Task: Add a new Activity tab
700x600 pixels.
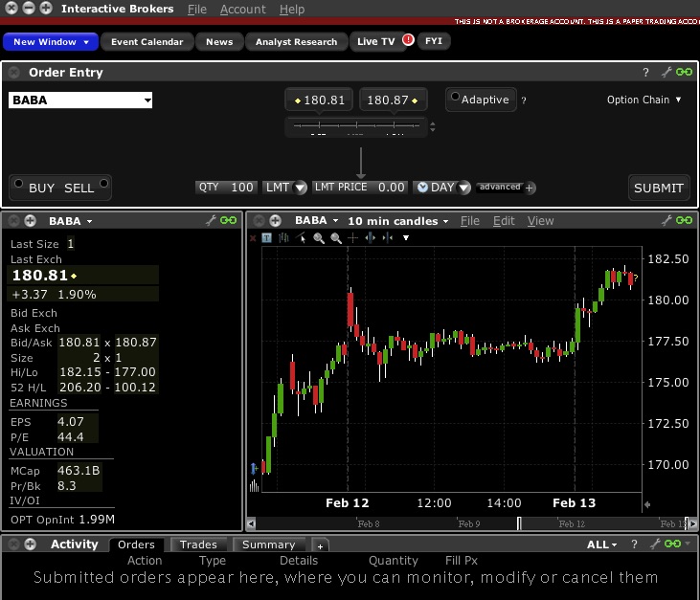Action: pos(320,545)
